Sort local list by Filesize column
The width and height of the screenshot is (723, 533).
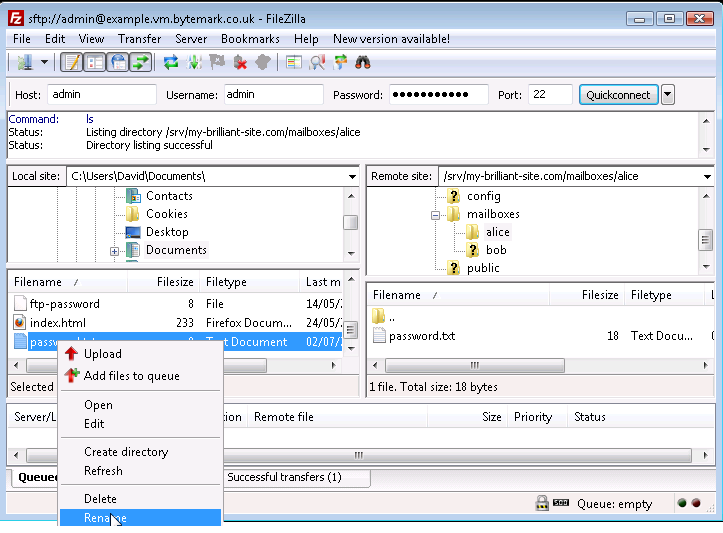(x=163, y=282)
